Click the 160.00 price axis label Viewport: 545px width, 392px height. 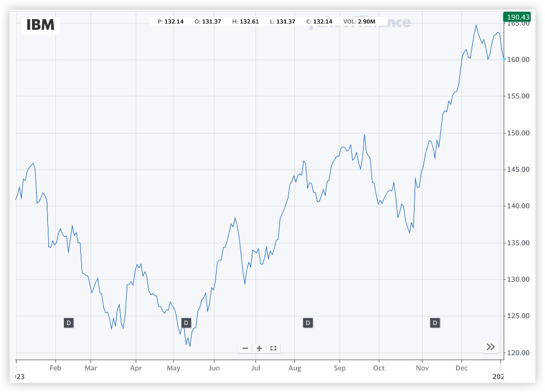pos(518,60)
